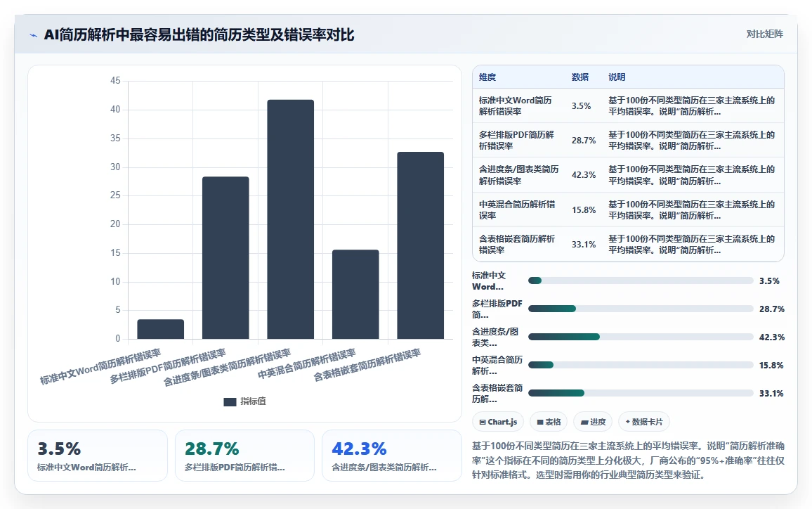Select the 进度 tag chip
The image size is (812, 509).
[593, 422]
